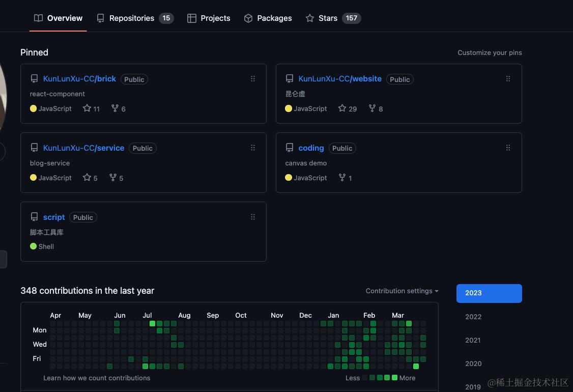Click the repo icon beside service
Screen dimensions: 573x392
[x=35, y=148]
